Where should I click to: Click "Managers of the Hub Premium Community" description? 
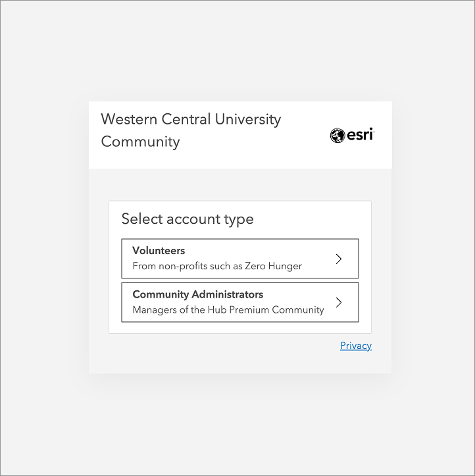pyautogui.click(x=228, y=310)
